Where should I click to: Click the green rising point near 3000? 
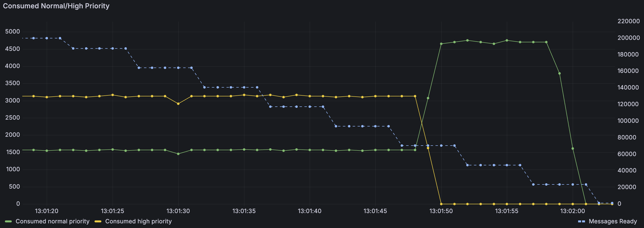coord(428,98)
